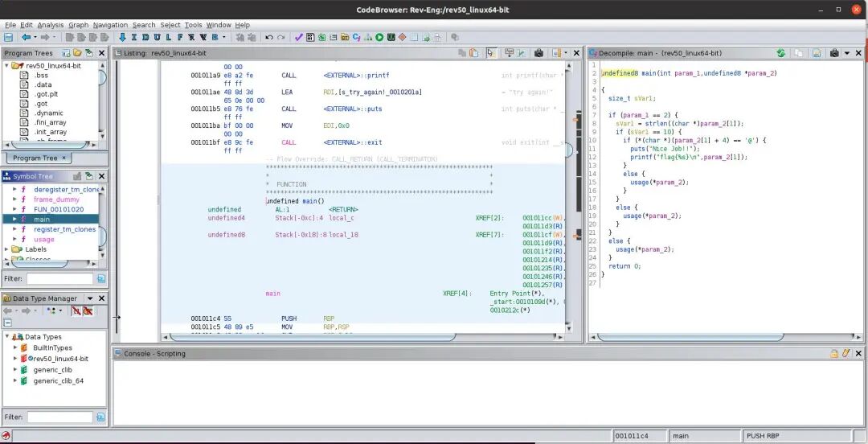The width and height of the screenshot is (868, 444).
Task: Click the Symbol Tree Filter text field
Action: (59, 278)
